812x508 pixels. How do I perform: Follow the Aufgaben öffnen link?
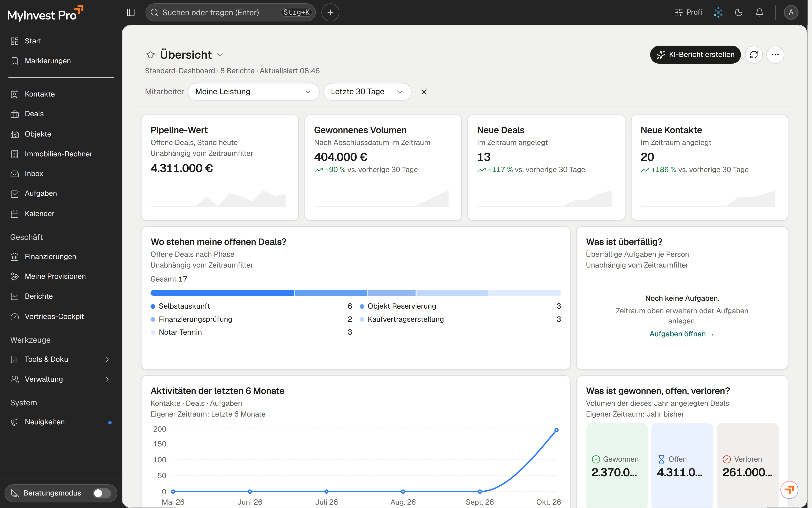coord(682,334)
